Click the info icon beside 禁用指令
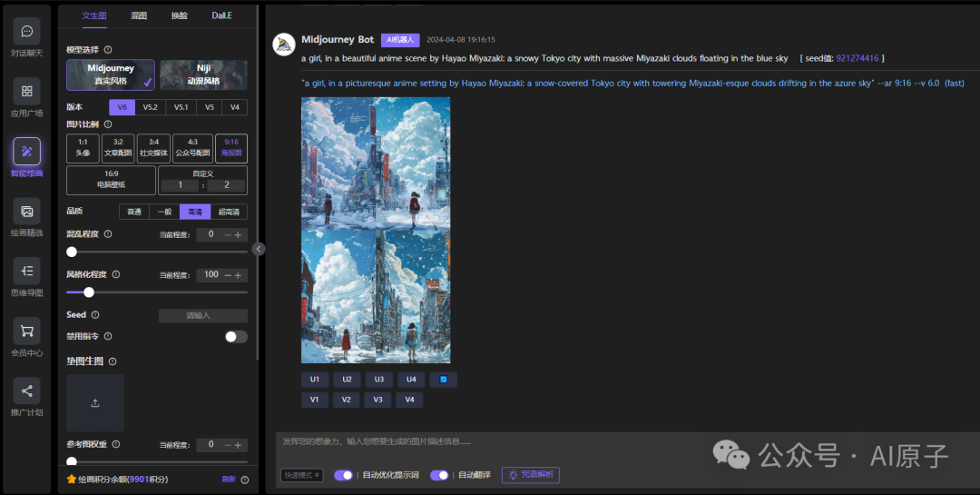980x495 pixels. (108, 336)
